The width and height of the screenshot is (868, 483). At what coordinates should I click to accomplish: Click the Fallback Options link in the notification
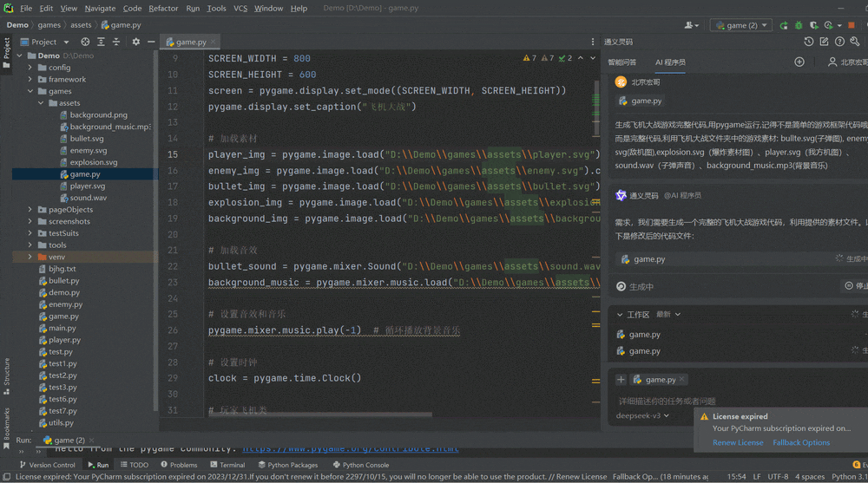[801, 442]
